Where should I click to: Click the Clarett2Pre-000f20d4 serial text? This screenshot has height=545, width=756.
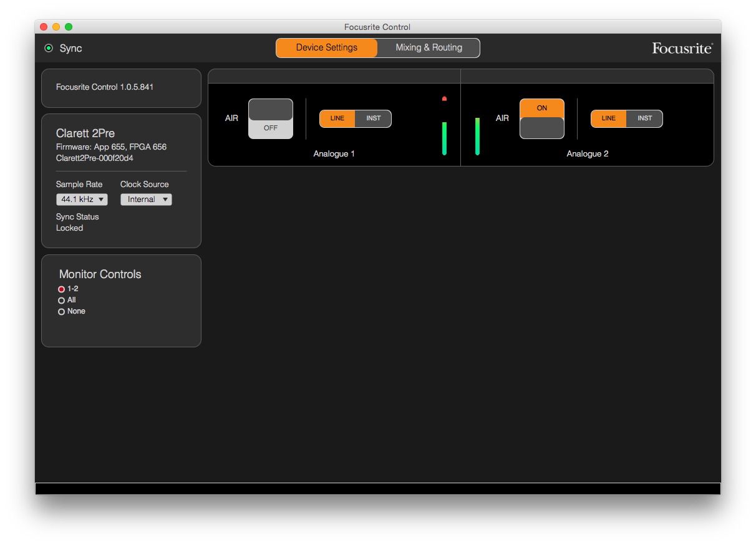[95, 158]
